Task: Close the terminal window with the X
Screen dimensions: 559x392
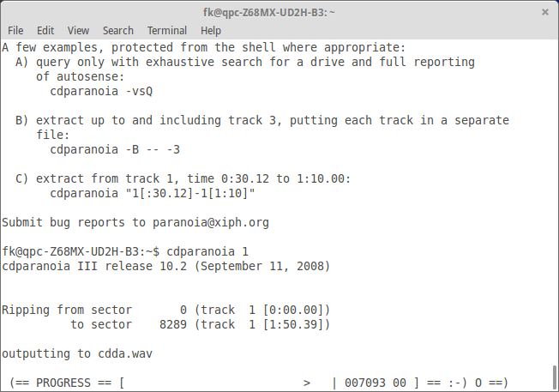Action: [545, 12]
